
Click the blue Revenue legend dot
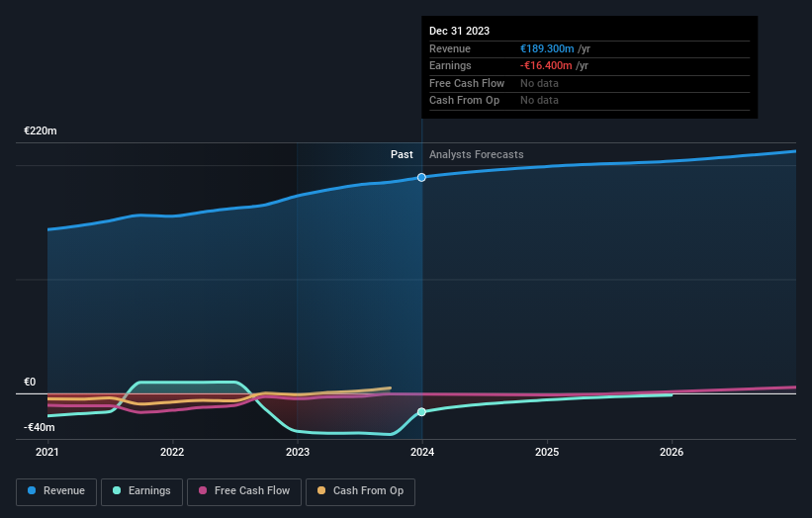click(32, 490)
